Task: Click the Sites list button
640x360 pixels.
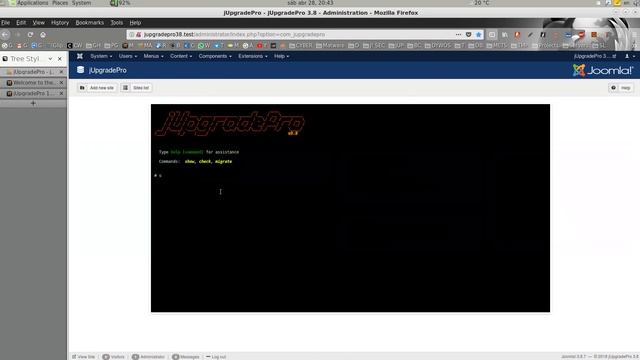Action: coord(137,88)
